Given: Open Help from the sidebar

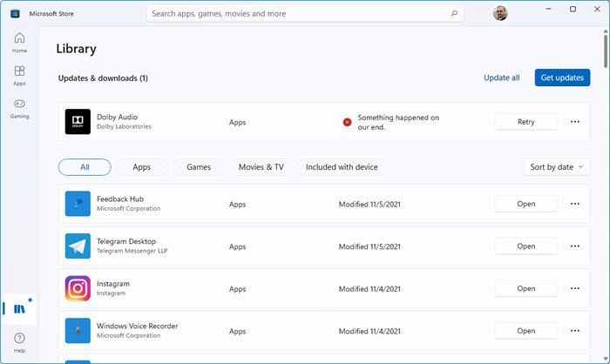Looking at the screenshot, I should pos(19,341).
